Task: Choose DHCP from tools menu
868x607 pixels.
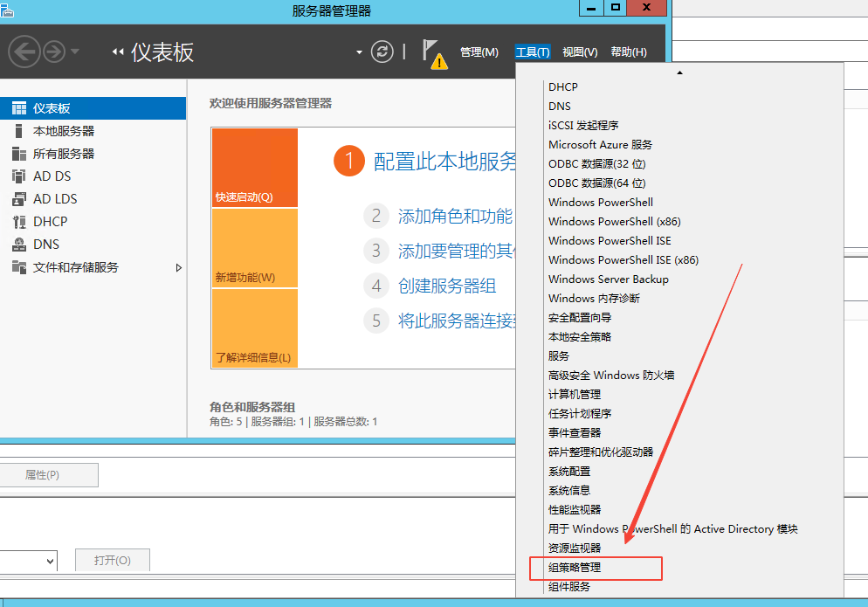Action: click(563, 87)
